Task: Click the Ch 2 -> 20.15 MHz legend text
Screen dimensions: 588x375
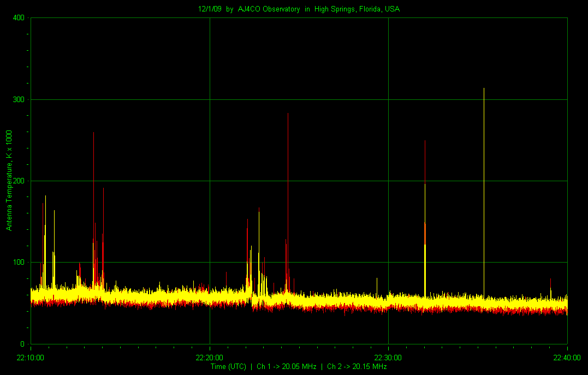Action: coord(357,366)
